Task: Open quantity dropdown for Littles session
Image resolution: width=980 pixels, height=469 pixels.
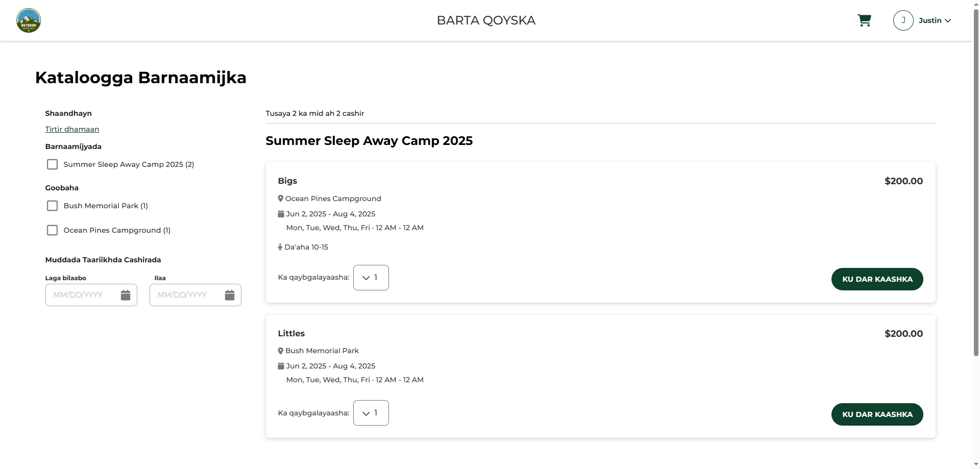Action: [x=371, y=413]
